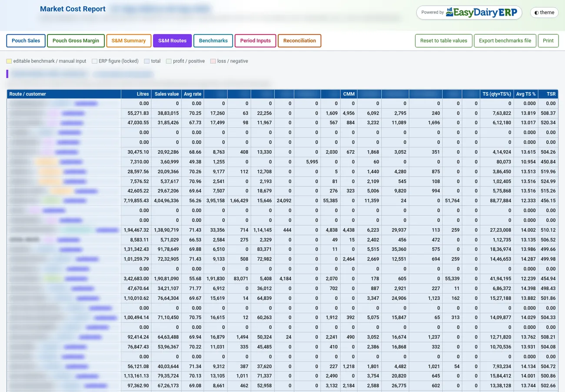Screen dimensions: 565x392
Task: Click the EasyDairy ERP logo
Action: (x=482, y=12)
